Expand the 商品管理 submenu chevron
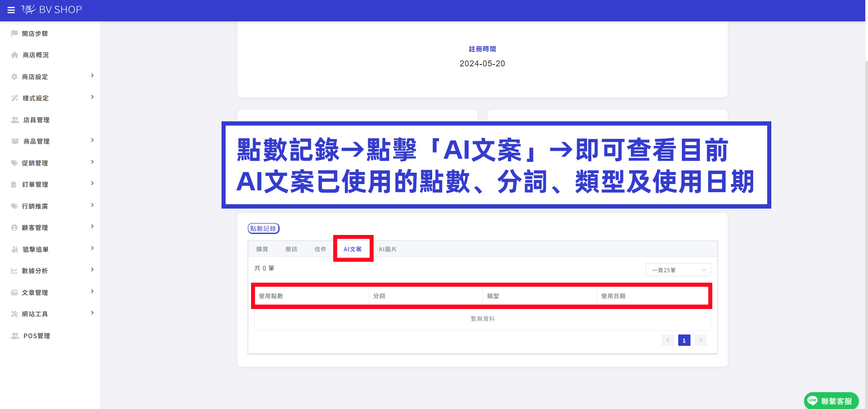The width and height of the screenshot is (868, 409). pos(92,140)
